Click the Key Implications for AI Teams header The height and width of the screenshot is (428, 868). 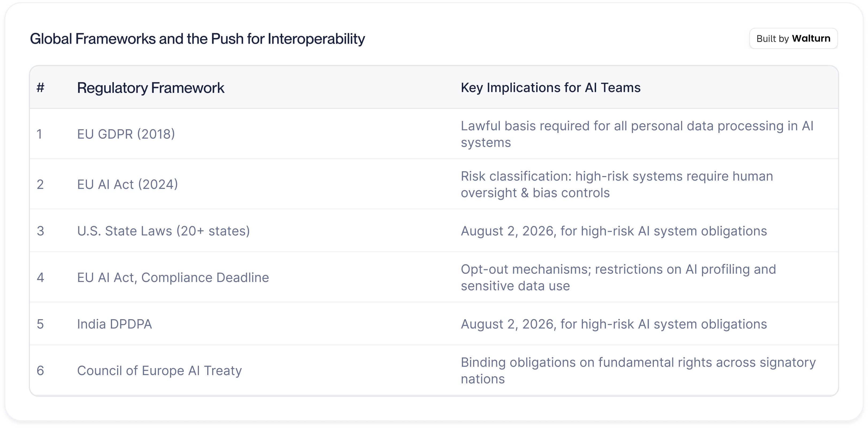coord(550,88)
